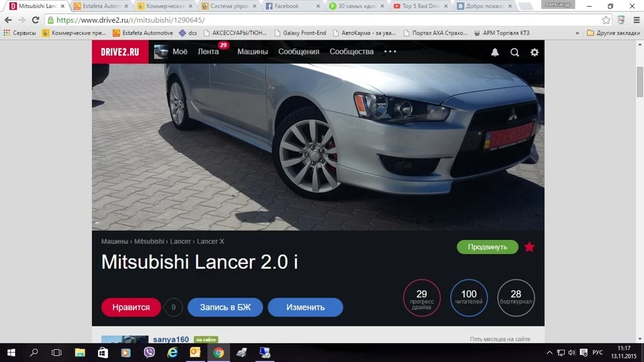This screenshot has height=362, width=644.
Task: Open АРМ Торгівля КТЗ bookmark
Action: (502, 33)
